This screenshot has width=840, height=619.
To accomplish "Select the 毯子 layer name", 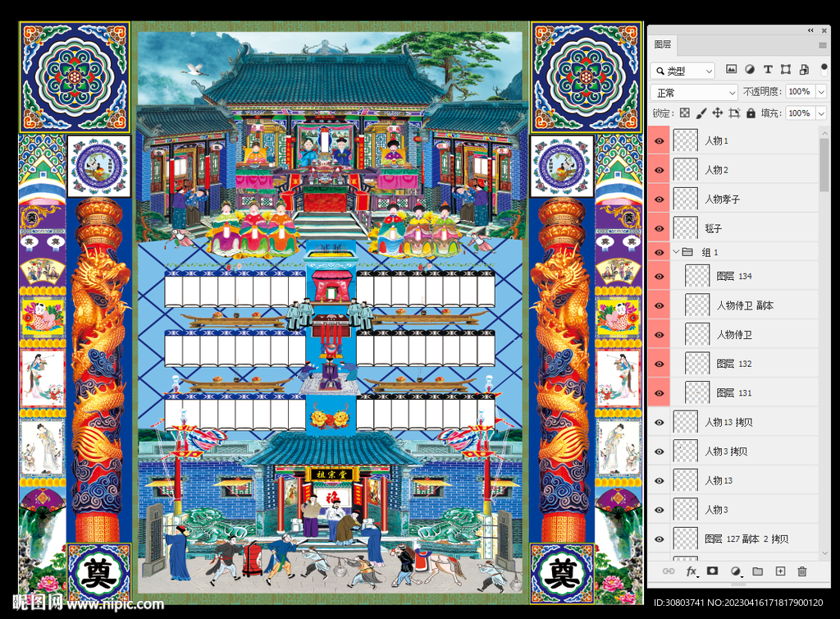I will pyautogui.click(x=713, y=229).
